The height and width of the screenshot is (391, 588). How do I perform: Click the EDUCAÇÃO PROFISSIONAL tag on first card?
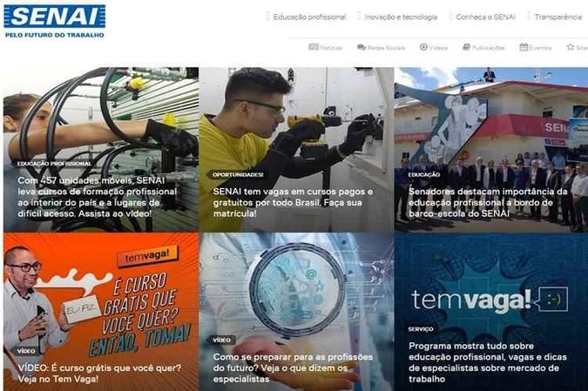coord(54,164)
